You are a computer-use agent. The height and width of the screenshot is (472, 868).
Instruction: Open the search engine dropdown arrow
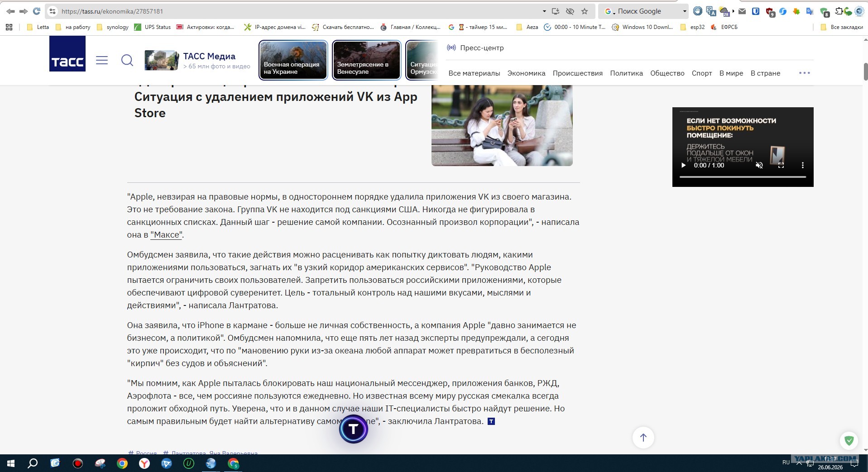pyautogui.click(x=684, y=11)
